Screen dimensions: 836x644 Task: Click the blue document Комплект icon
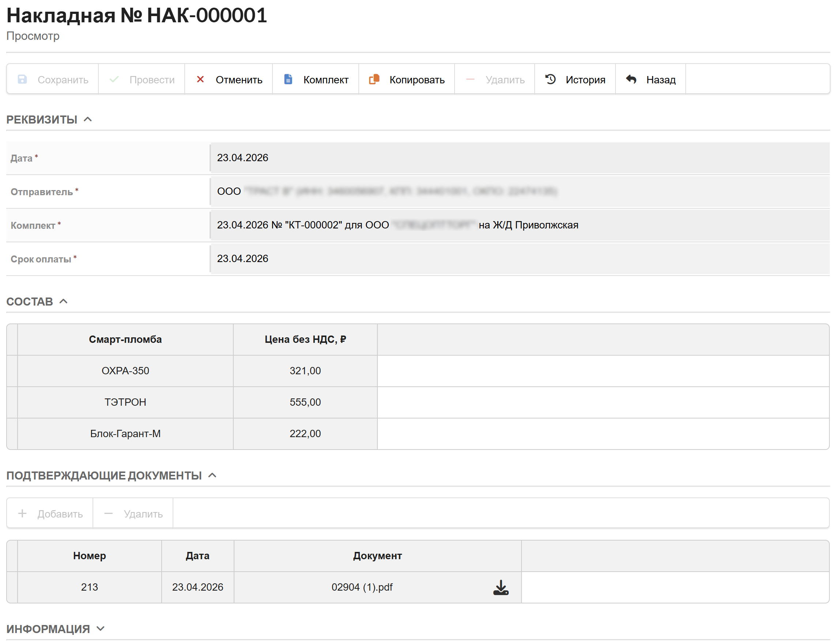point(288,79)
